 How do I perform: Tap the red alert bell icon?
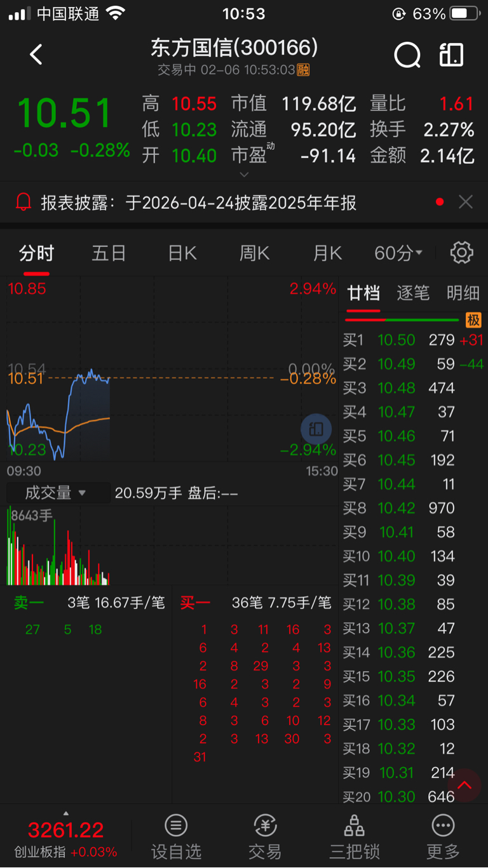(x=24, y=203)
